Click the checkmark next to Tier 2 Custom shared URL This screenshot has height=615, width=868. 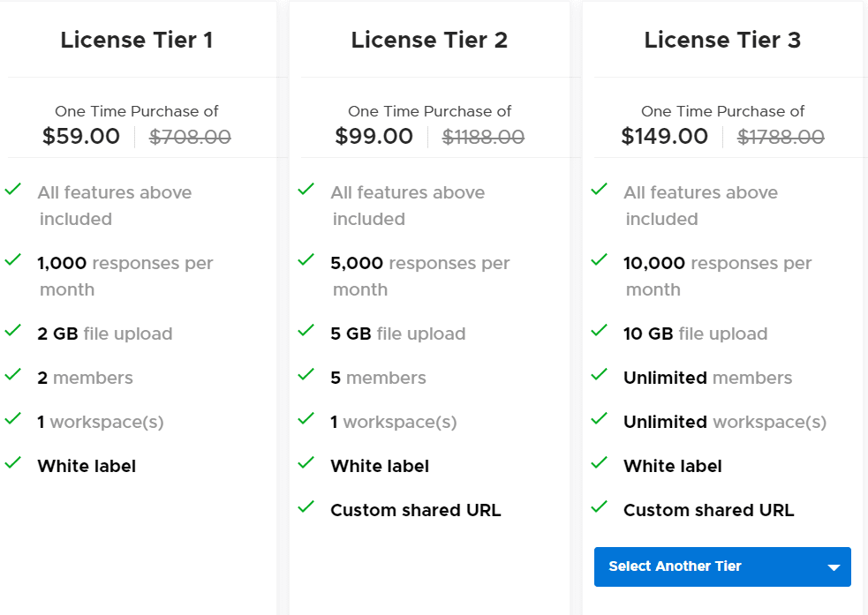coord(306,508)
